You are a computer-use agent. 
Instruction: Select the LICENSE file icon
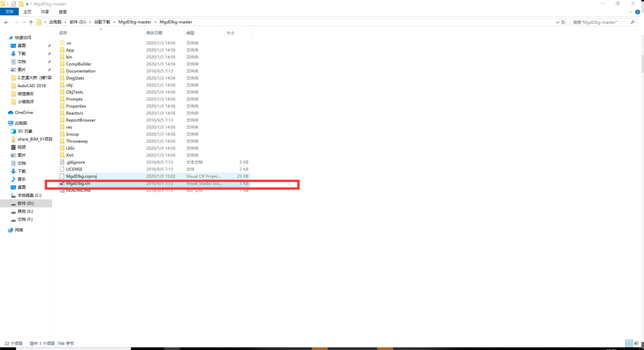click(62, 169)
